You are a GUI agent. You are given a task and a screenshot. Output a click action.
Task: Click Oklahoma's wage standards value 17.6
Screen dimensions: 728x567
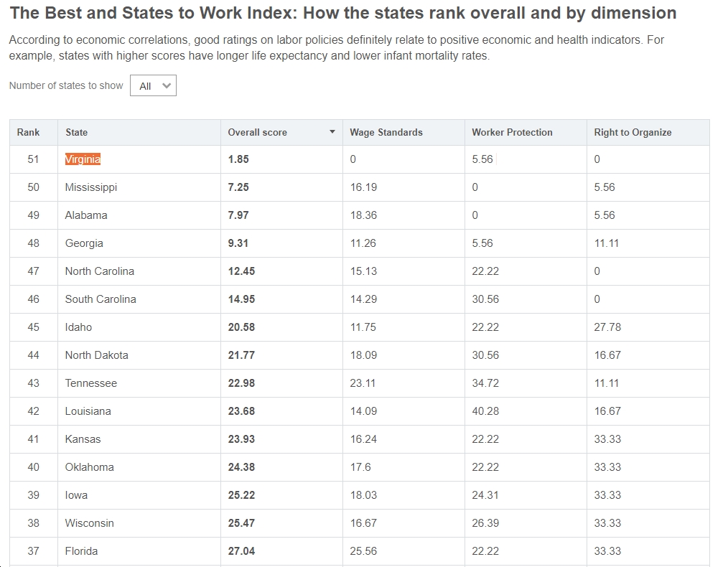360,467
